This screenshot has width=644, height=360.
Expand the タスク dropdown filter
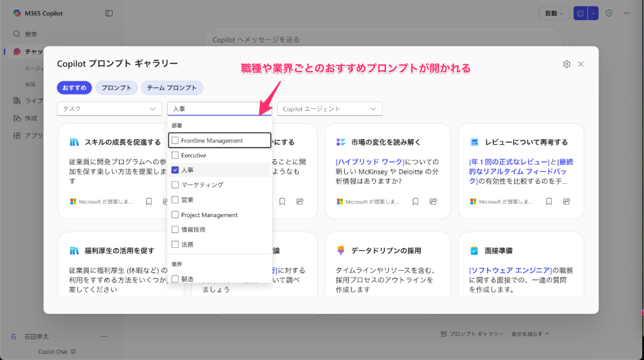click(x=109, y=109)
